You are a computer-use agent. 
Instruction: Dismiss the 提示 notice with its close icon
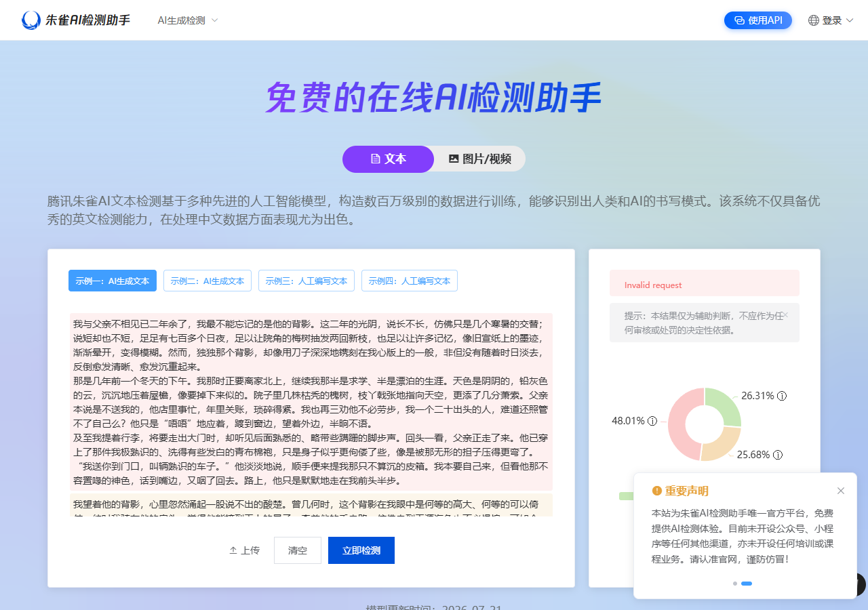click(x=786, y=315)
